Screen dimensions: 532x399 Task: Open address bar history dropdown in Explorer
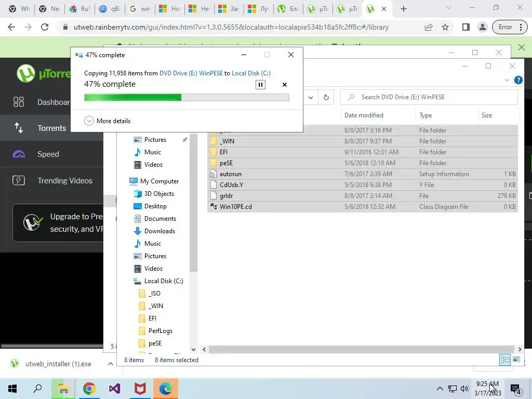pyautogui.click(x=311, y=97)
